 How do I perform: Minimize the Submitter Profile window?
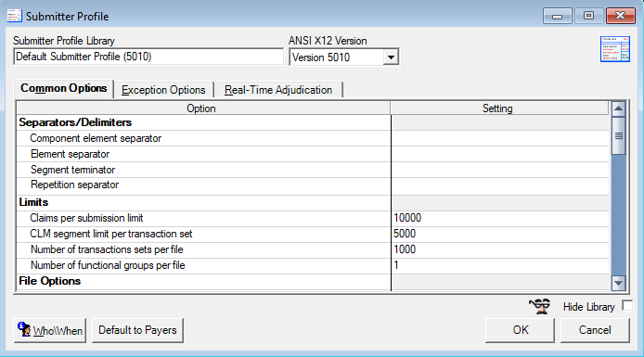coord(558,16)
